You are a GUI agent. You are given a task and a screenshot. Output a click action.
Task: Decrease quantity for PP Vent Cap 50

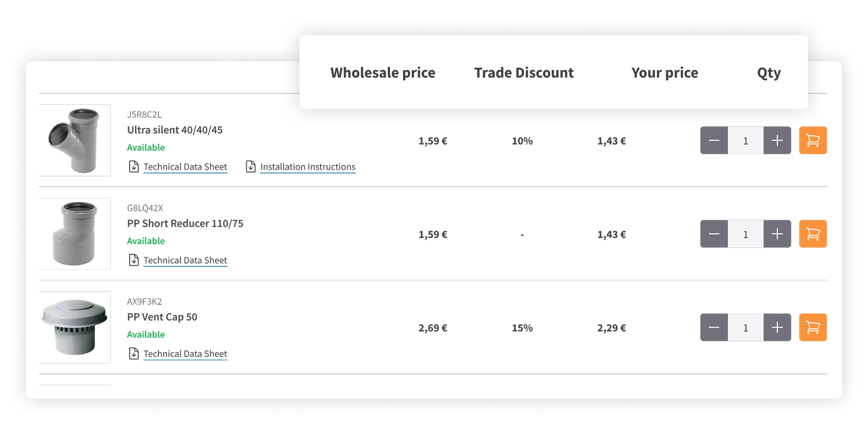pos(714,327)
